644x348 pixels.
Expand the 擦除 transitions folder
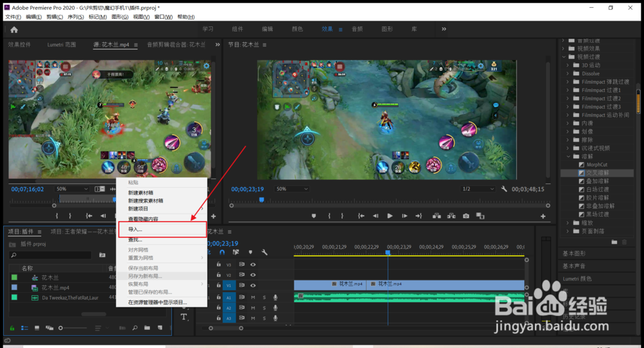coord(568,140)
